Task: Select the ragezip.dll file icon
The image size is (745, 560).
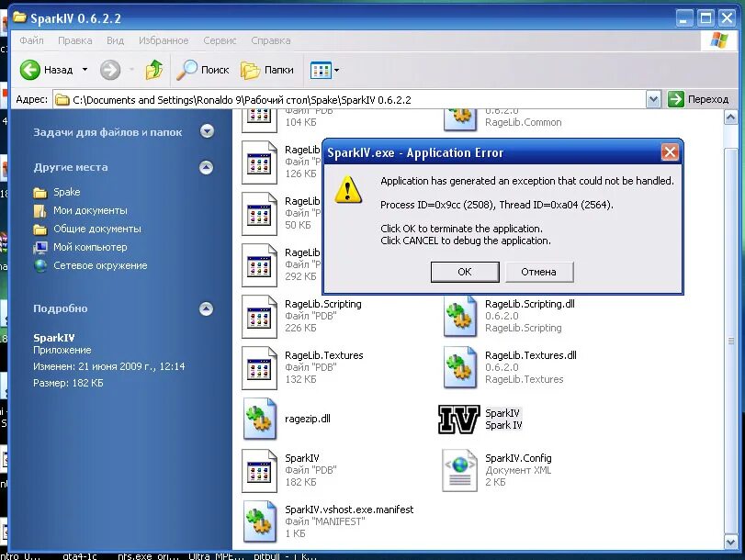Action: 259,419
